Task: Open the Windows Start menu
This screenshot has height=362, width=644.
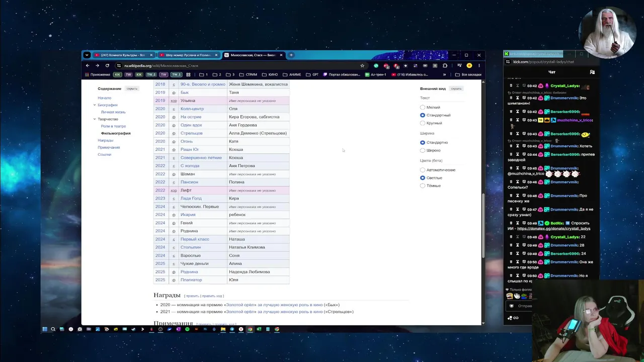Action: (44, 329)
